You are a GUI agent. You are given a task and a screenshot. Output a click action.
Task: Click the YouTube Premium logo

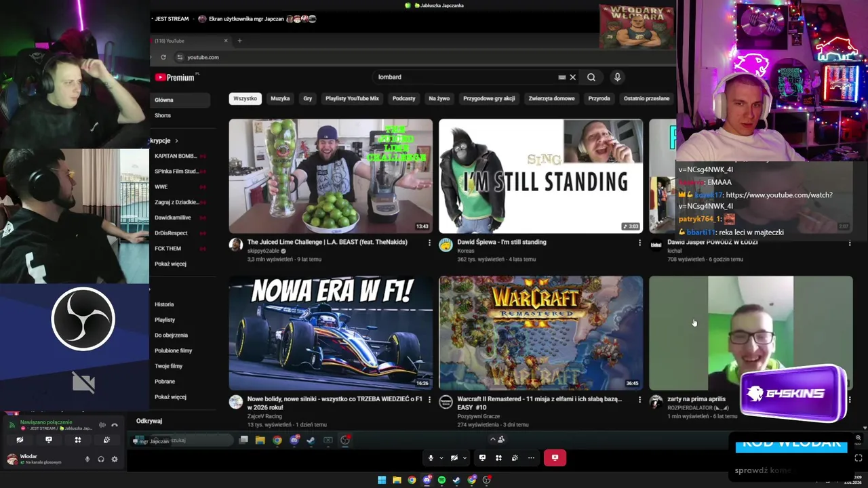click(175, 77)
